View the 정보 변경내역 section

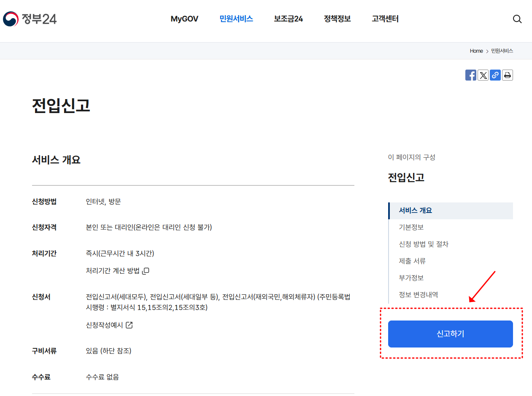[x=418, y=294]
